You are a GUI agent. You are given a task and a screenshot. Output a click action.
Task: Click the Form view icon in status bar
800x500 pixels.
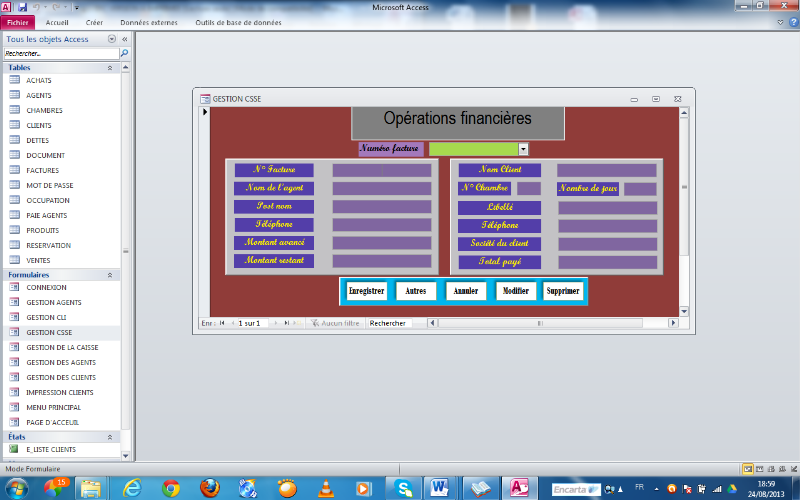pos(747,469)
